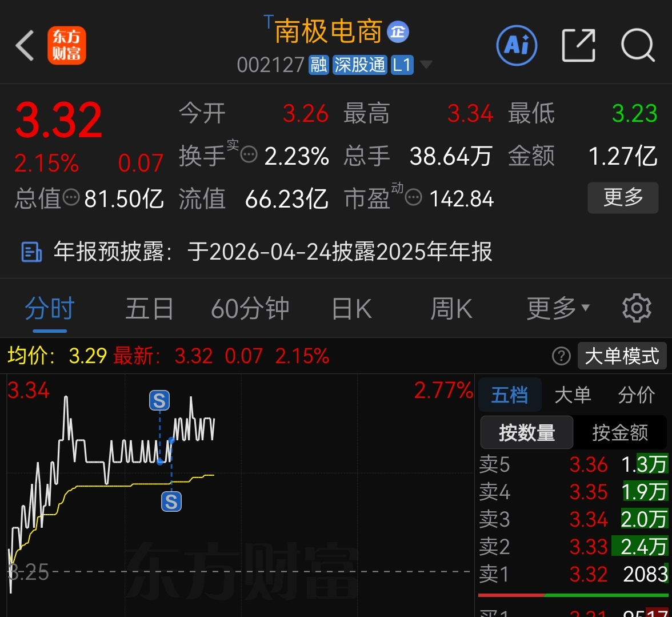The image size is (672, 617).
Task: Tap the 卖1 row at 3.32
Action: [574, 574]
